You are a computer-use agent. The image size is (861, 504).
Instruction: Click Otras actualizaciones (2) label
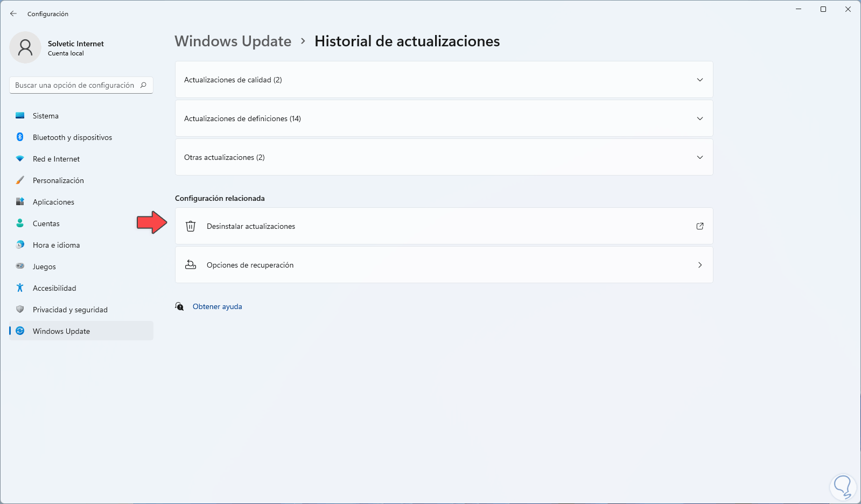[225, 157]
